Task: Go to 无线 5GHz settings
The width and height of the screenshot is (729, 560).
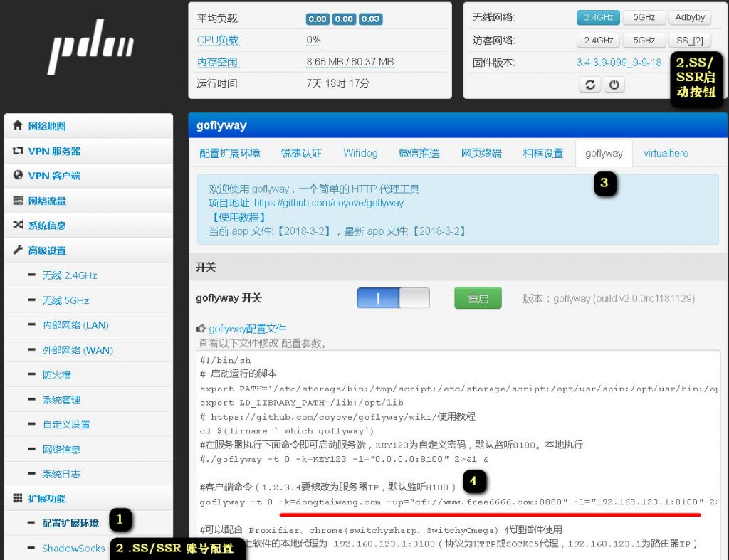Action: coord(65,300)
